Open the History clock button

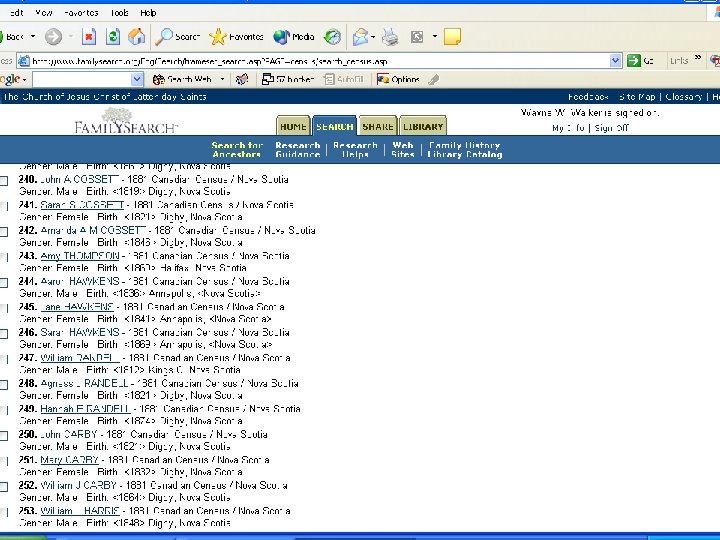(332, 37)
